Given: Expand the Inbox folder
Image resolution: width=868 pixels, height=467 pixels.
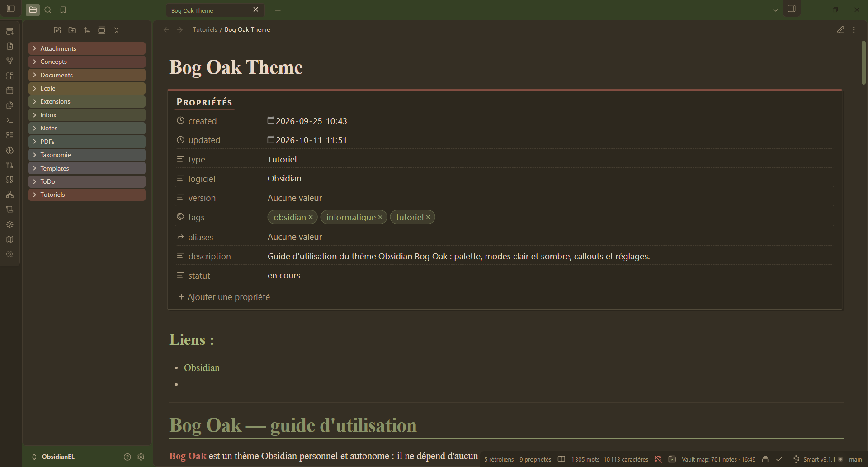Looking at the screenshot, I should tap(87, 115).
